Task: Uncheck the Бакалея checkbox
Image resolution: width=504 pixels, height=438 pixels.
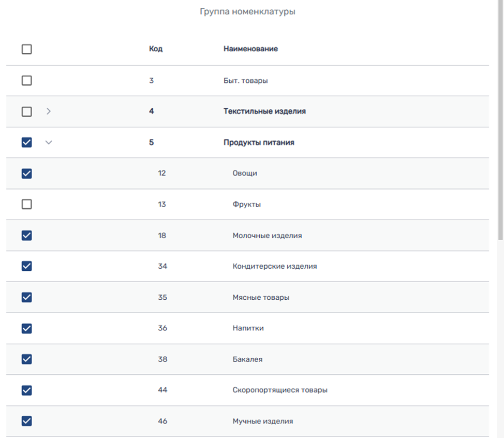Action: (x=27, y=359)
